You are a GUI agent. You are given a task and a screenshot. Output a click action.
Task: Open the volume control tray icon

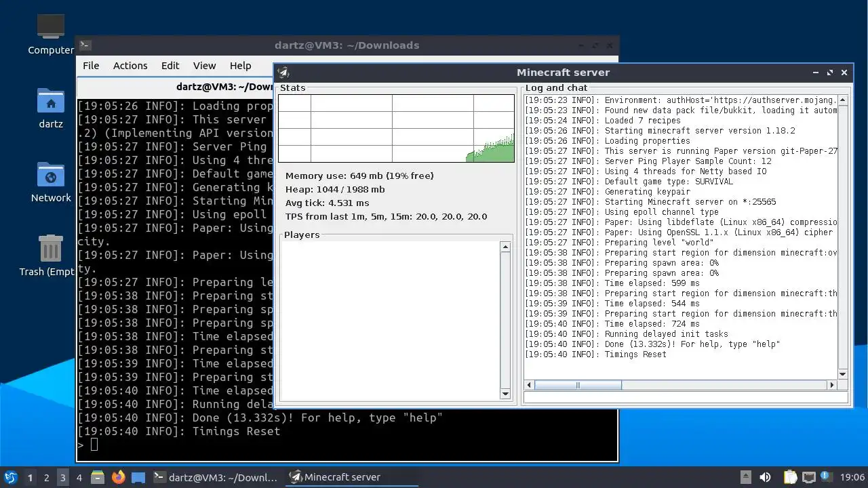point(765,477)
